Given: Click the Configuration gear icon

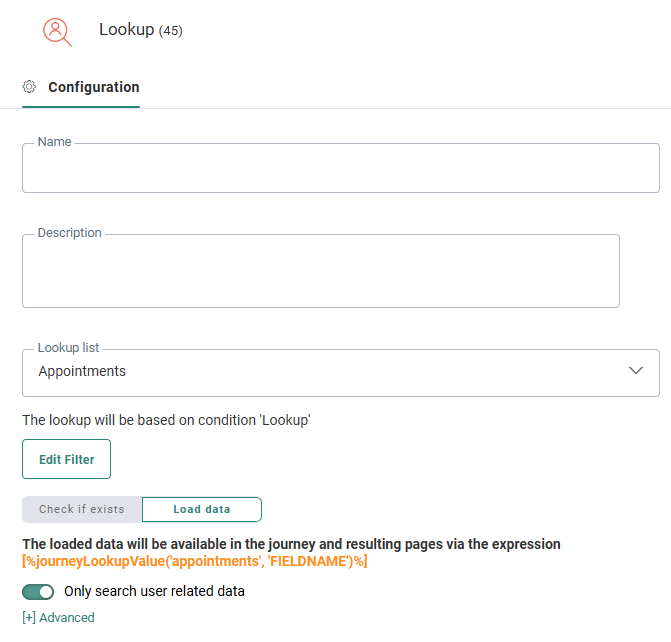Looking at the screenshot, I should (x=29, y=87).
